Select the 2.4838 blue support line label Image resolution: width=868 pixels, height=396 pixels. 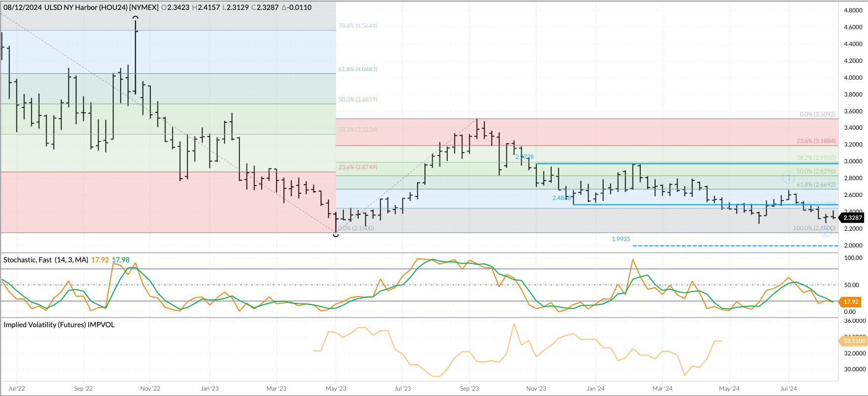(562, 198)
